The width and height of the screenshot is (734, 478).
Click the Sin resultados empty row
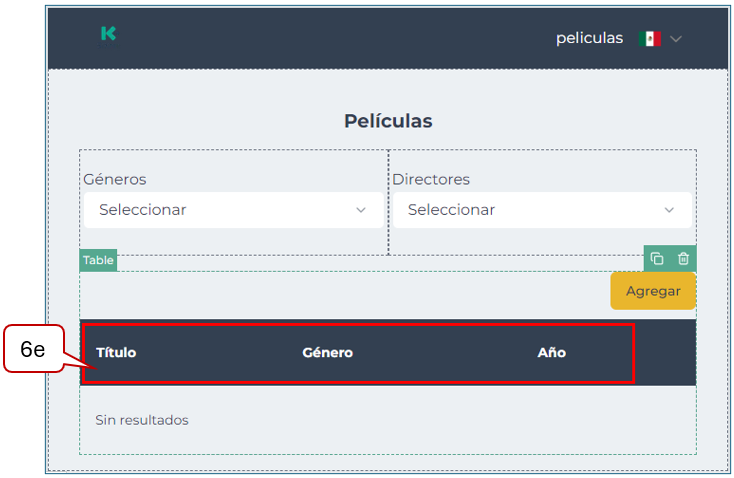pyautogui.click(x=142, y=420)
